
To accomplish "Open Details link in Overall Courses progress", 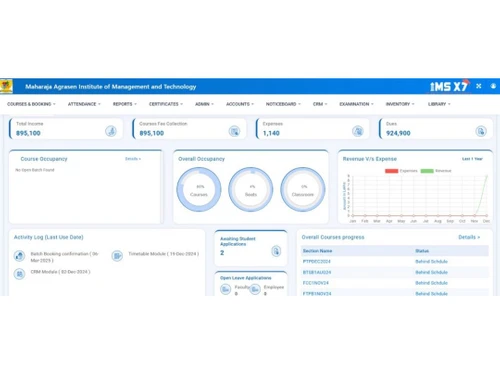I will [469, 237].
